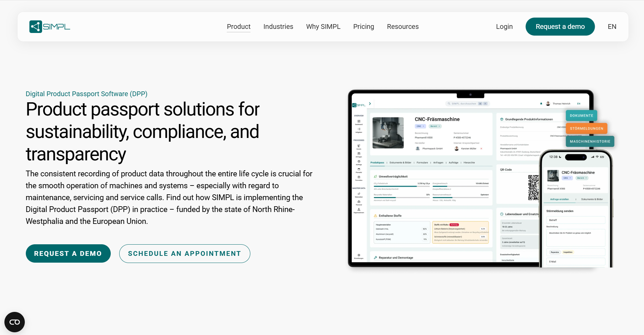
Task: Click the Umweltverträglichkeit leaf icon in mockup
Action: pos(375,177)
